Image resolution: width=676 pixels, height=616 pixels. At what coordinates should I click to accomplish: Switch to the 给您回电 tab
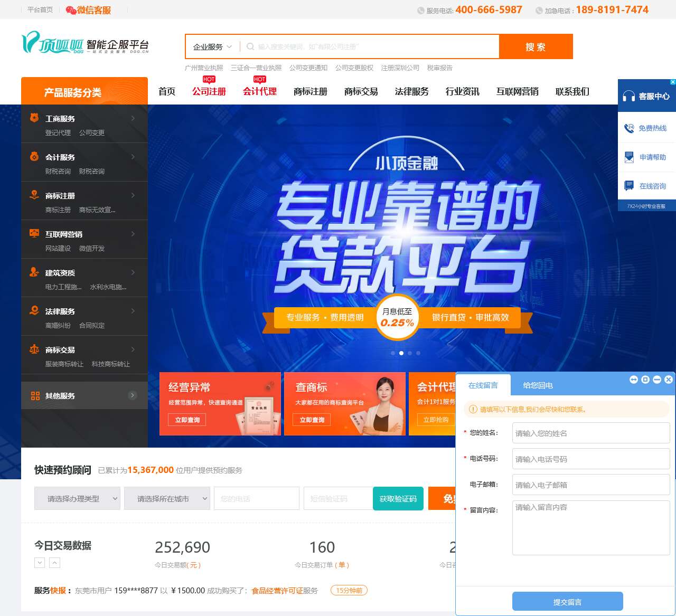click(538, 385)
